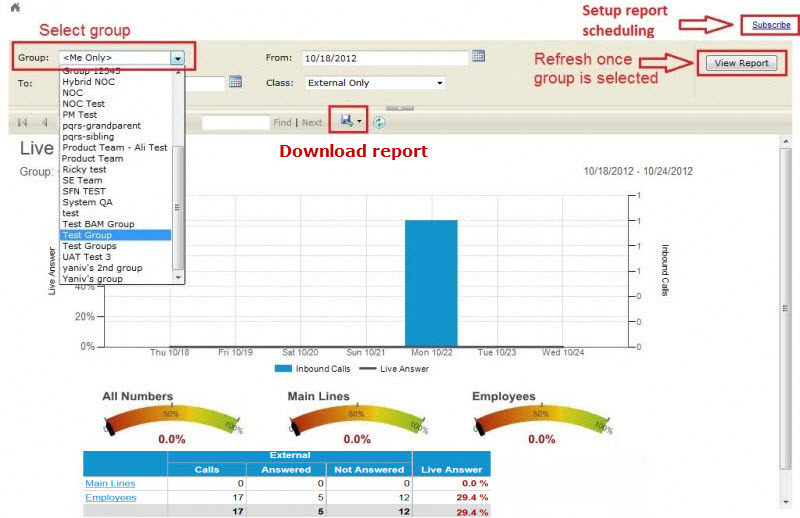Screen dimensions: 800x518
Task: Open the From date calendar picker
Action: click(x=478, y=56)
